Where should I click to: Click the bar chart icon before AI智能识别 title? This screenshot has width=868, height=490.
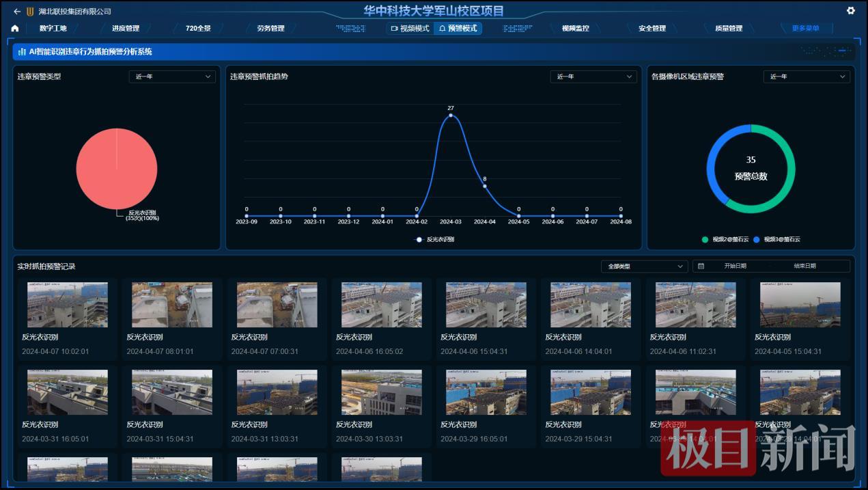[23, 51]
